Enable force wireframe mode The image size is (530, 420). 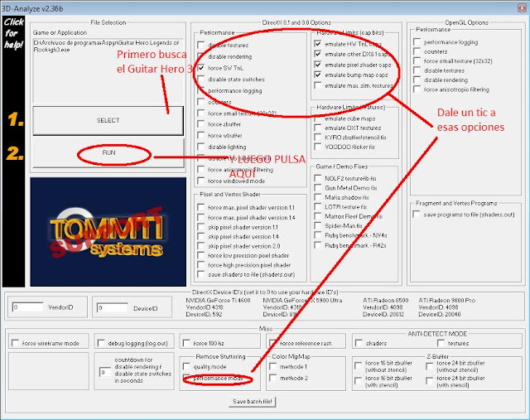click(15, 343)
